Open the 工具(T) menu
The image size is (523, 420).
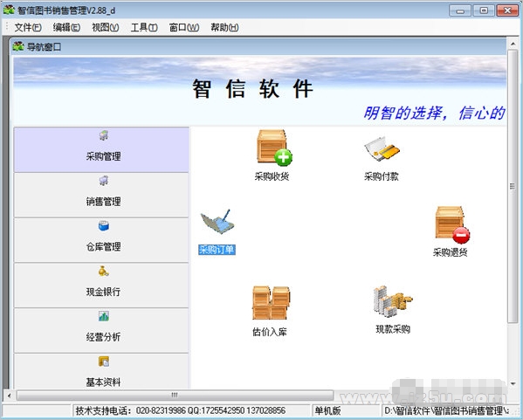144,27
